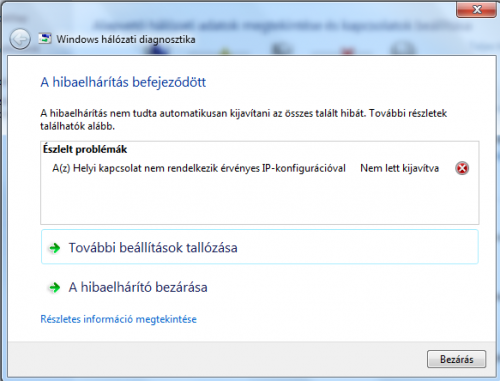The width and height of the screenshot is (500, 381).
Task: Click the Windows hálózati diagnosztika title
Action: click(x=126, y=39)
